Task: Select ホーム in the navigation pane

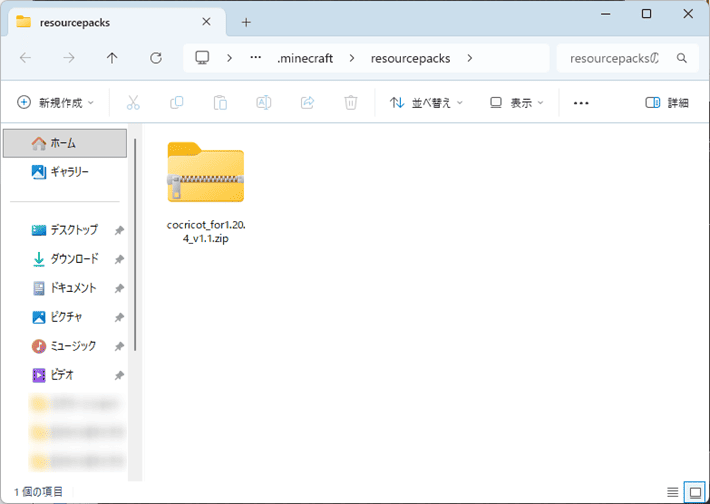Action: point(65,143)
